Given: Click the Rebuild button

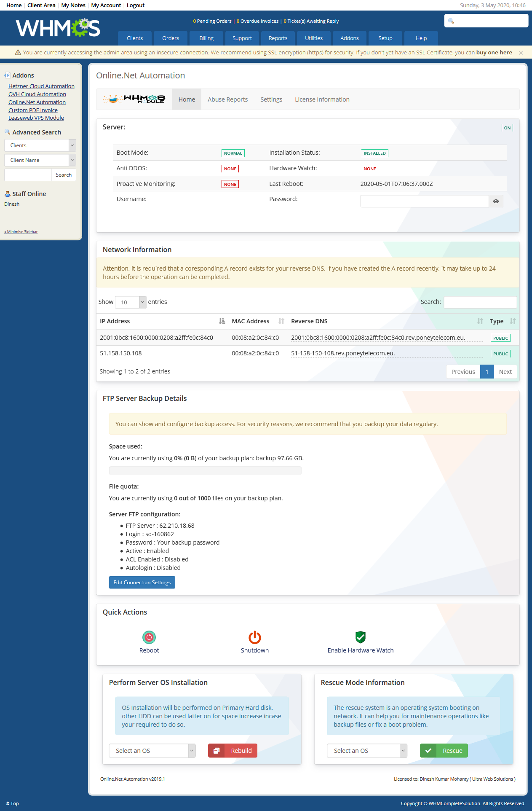Looking at the screenshot, I should click(233, 751).
